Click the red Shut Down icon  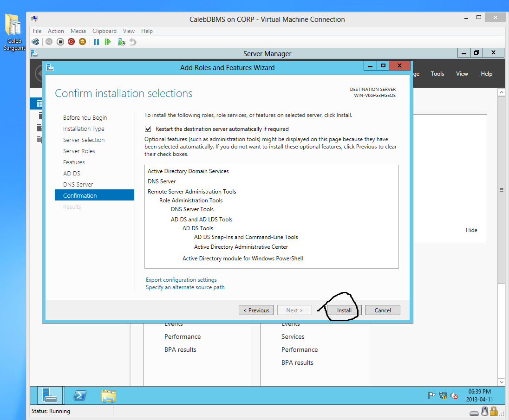pyautogui.click(x=72, y=42)
